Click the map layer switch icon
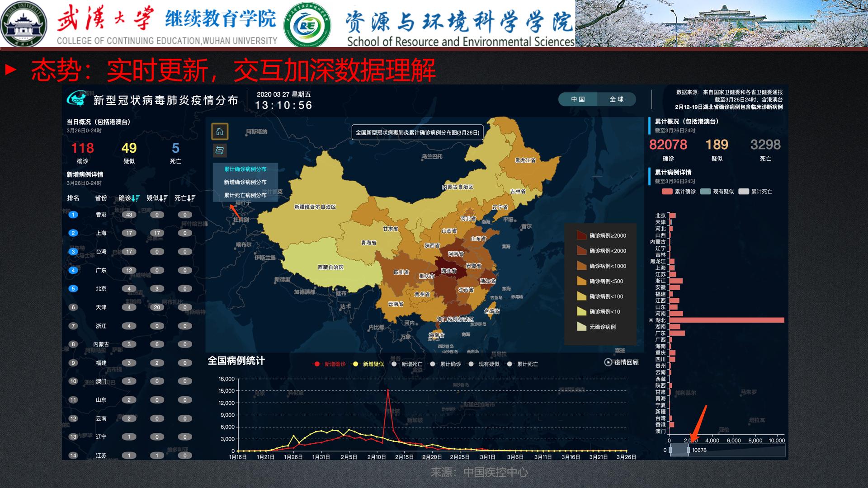The width and height of the screenshot is (868, 488). click(x=220, y=150)
